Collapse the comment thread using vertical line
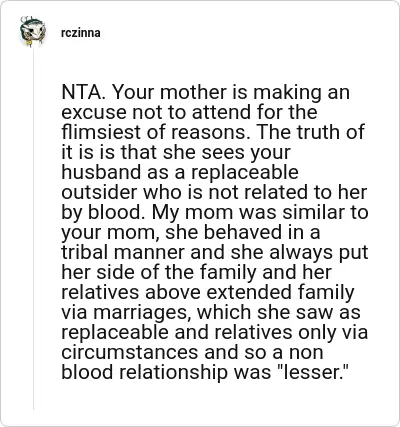The image size is (400, 427). tap(34, 228)
